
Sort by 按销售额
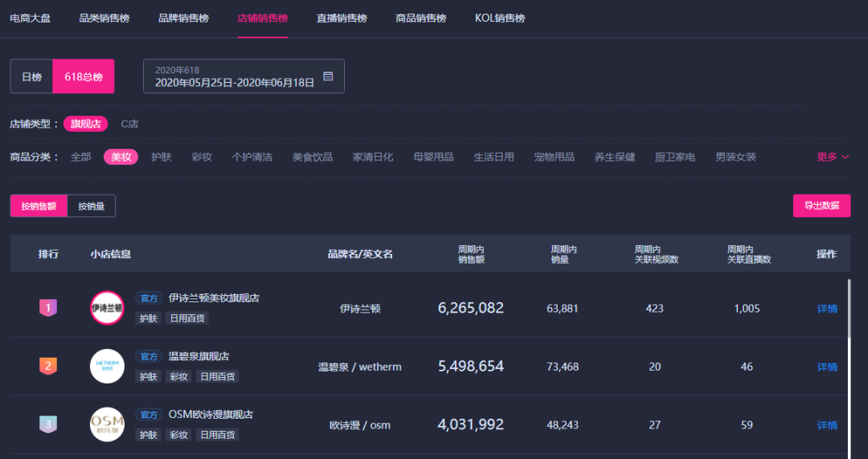(x=39, y=206)
